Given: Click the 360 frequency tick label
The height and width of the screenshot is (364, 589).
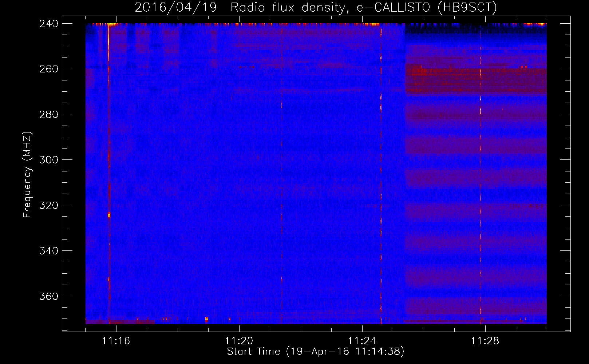Looking at the screenshot, I should (x=49, y=297).
